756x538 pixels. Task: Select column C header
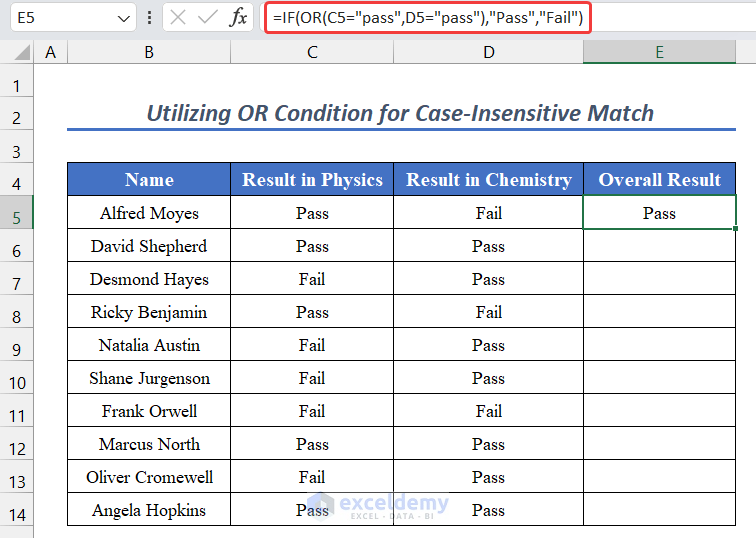tap(312, 52)
